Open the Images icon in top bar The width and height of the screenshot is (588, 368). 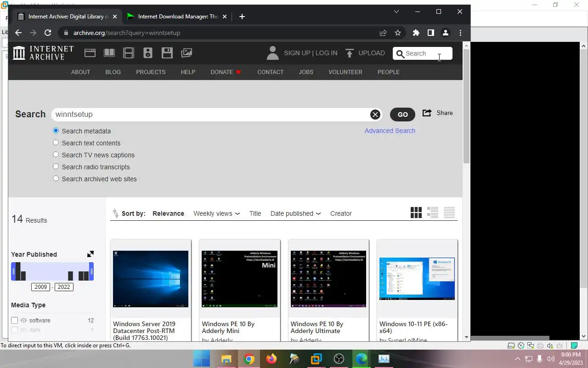pyautogui.click(x=187, y=53)
